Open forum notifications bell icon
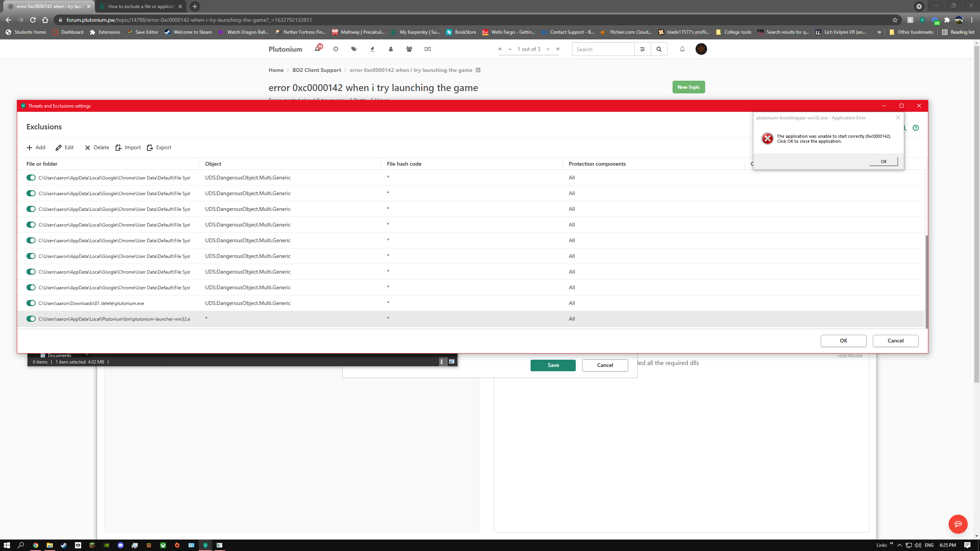Viewport: 980px width, 551px height. pyautogui.click(x=682, y=49)
